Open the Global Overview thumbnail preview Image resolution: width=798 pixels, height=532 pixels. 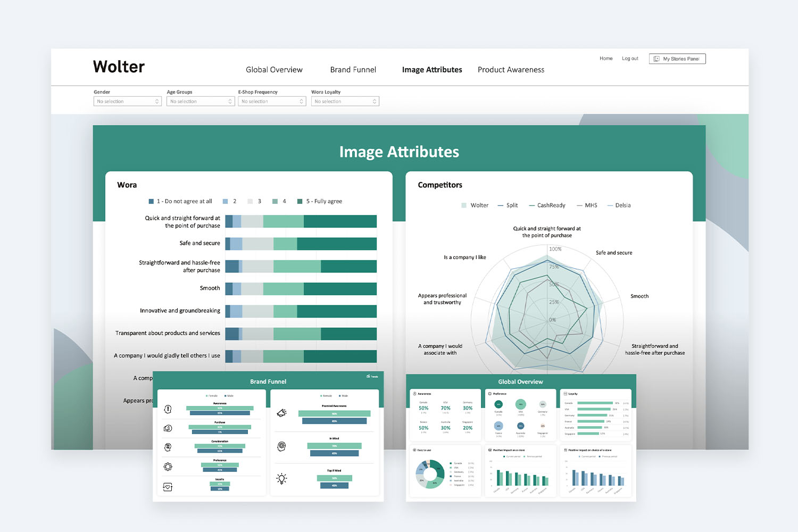pyautogui.click(x=521, y=438)
